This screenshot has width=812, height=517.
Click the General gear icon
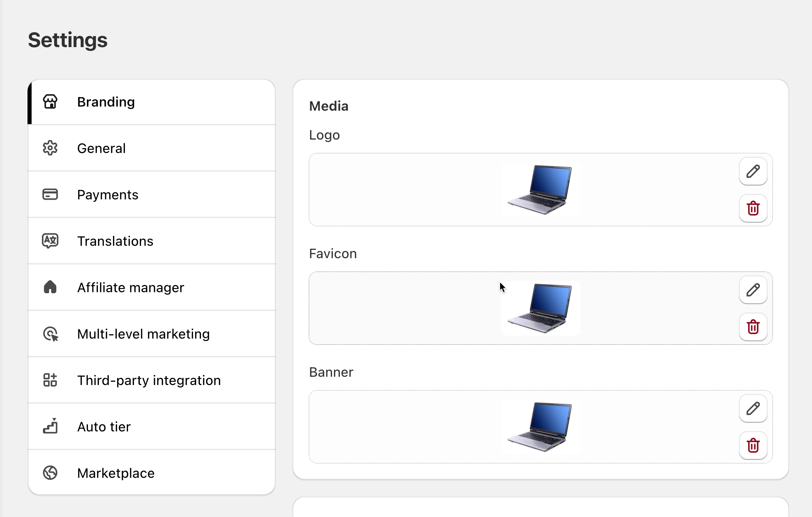50,148
